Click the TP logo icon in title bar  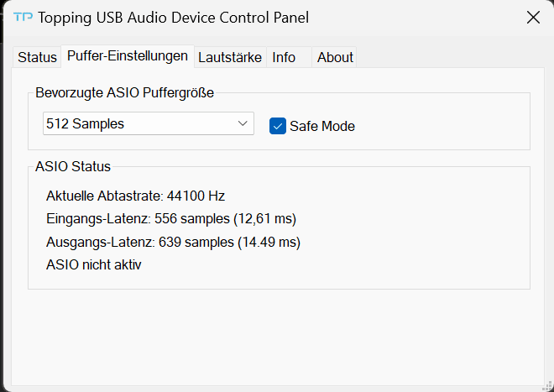(x=24, y=18)
